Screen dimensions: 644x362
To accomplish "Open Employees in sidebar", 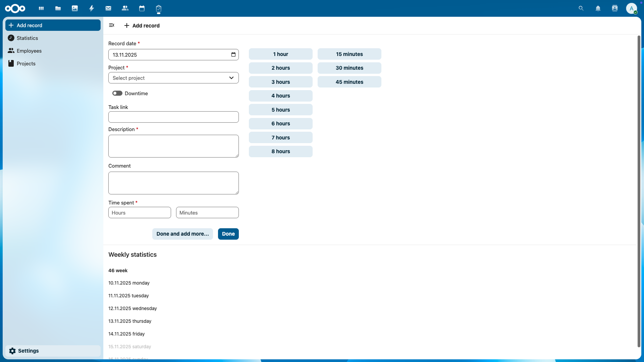I will click(x=29, y=51).
